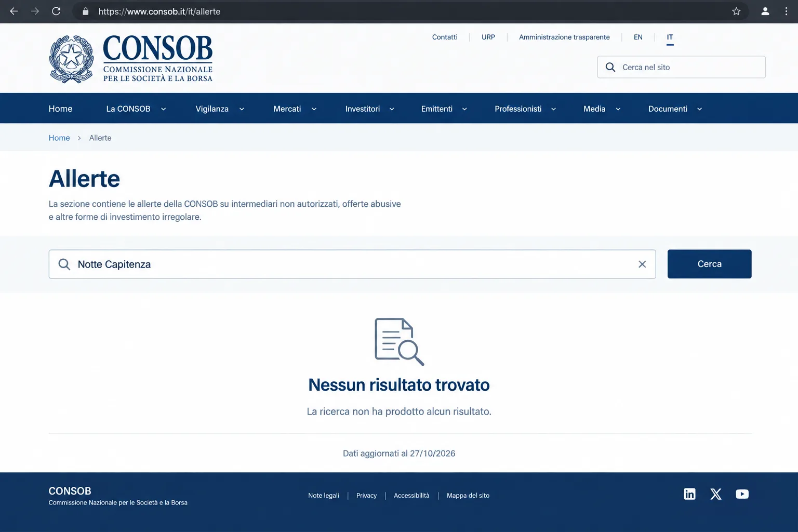Focus the alerts search field with Notte Capitenza
798x532 pixels.
[x=352, y=264]
